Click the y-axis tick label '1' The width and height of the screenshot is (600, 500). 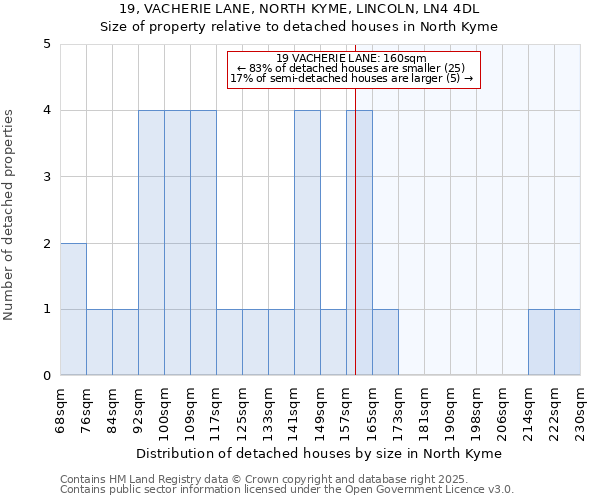[x=47, y=309]
